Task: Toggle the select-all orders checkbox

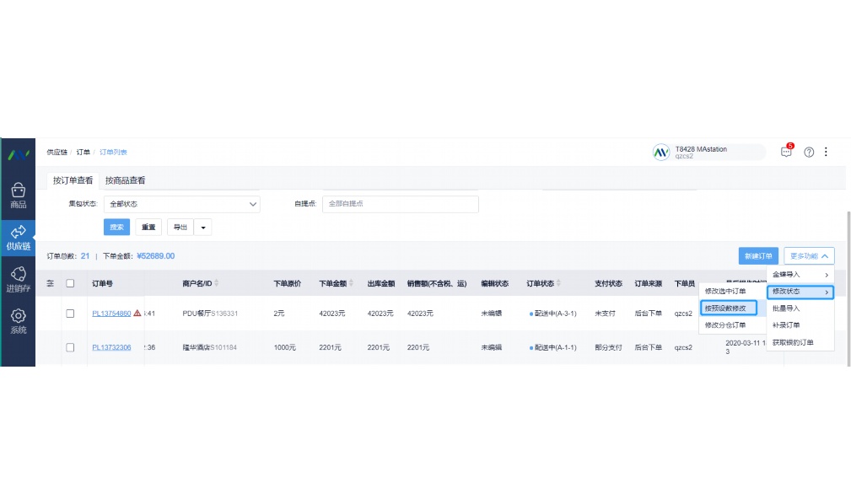Action: tap(71, 283)
